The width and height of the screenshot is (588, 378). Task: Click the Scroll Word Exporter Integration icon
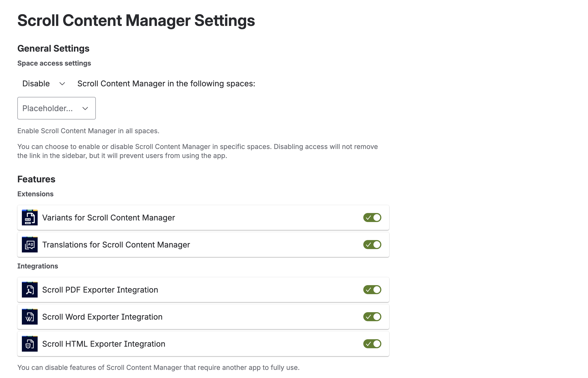[29, 317]
